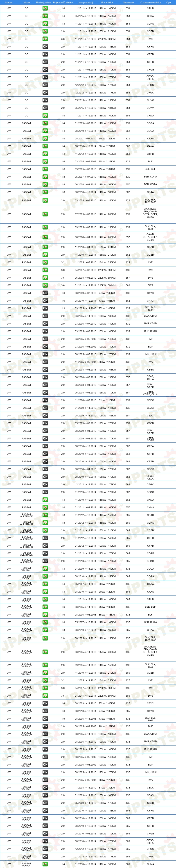Viewport: 176px width, 868px height.
Task: Click petrol icon in PASSAT 1.6 BLF row
Action: click(x=45, y=161)
